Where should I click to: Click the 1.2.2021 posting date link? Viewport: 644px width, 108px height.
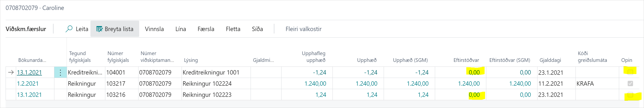click(28, 84)
